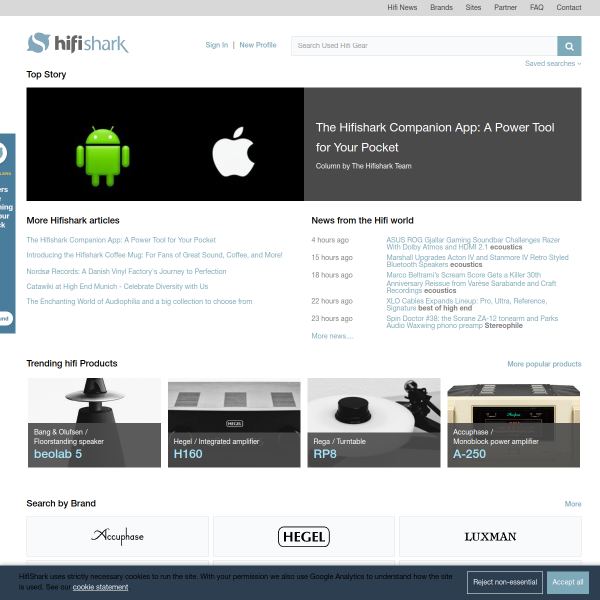Expand the Saved searches dropdown

(x=553, y=64)
